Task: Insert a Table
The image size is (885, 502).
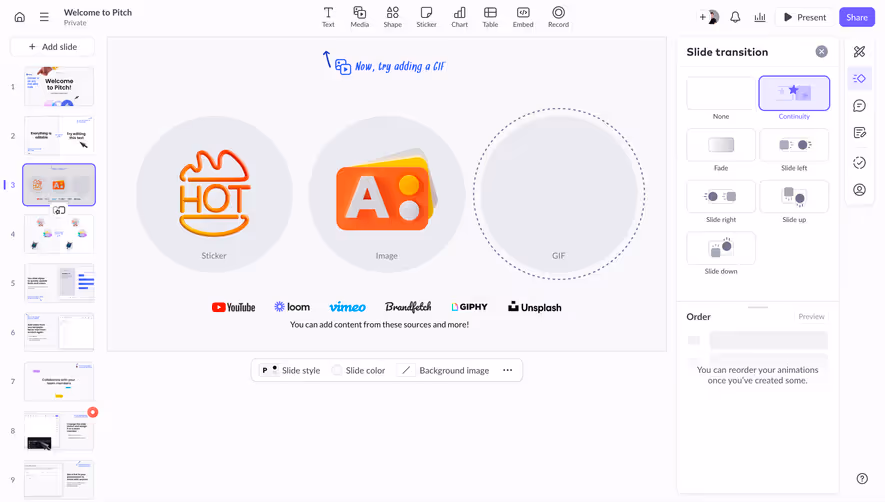Action: click(x=490, y=17)
